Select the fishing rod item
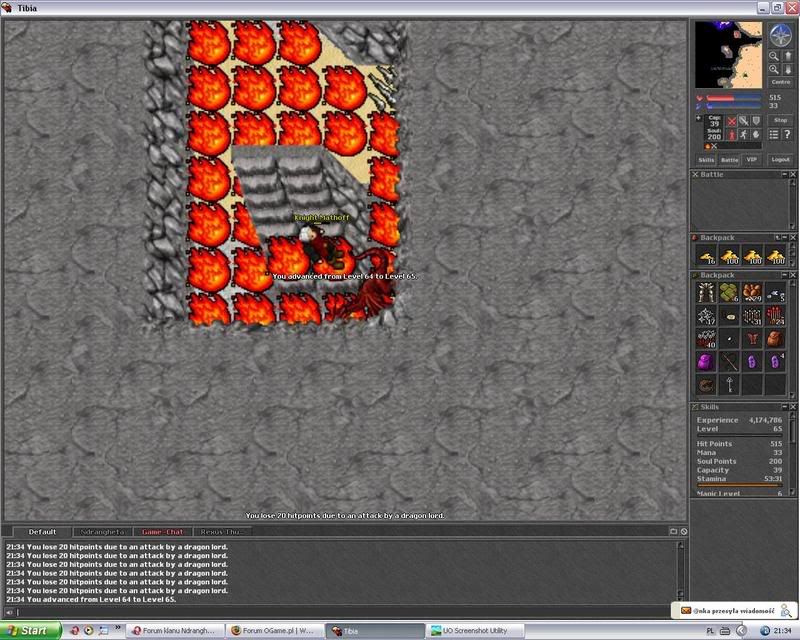800x640 pixels. (729, 362)
